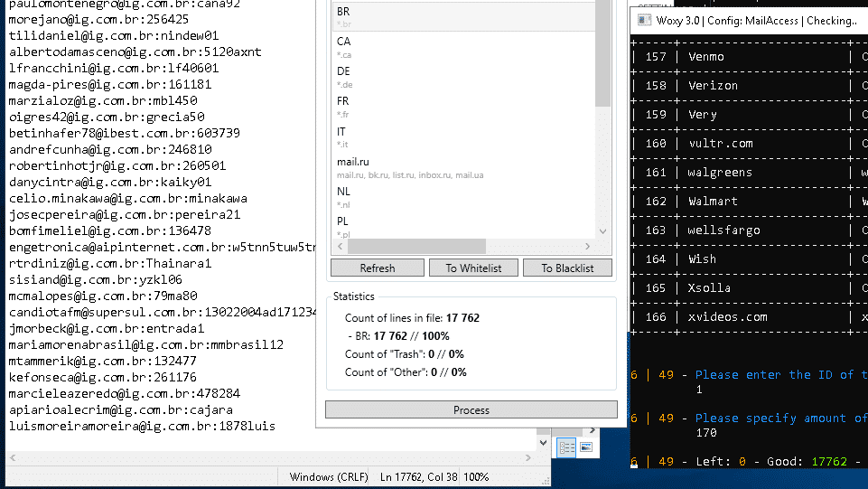Click Notepad's vertical scroll-down arrow

coord(542,443)
